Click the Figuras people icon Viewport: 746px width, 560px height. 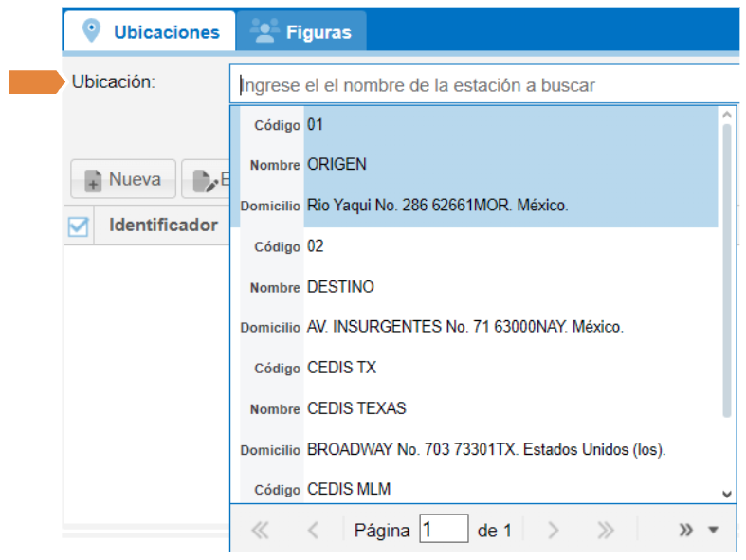tap(263, 31)
